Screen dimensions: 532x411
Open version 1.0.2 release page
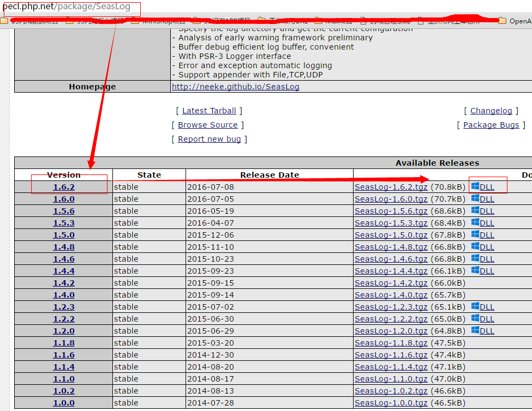pos(64,391)
